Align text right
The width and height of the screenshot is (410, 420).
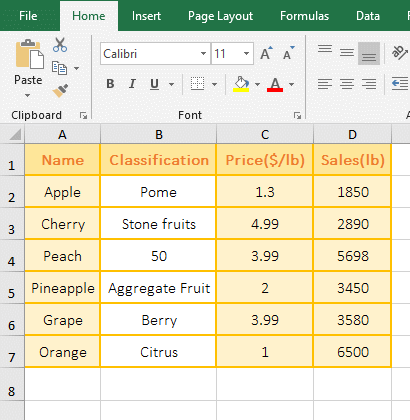pos(369,84)
